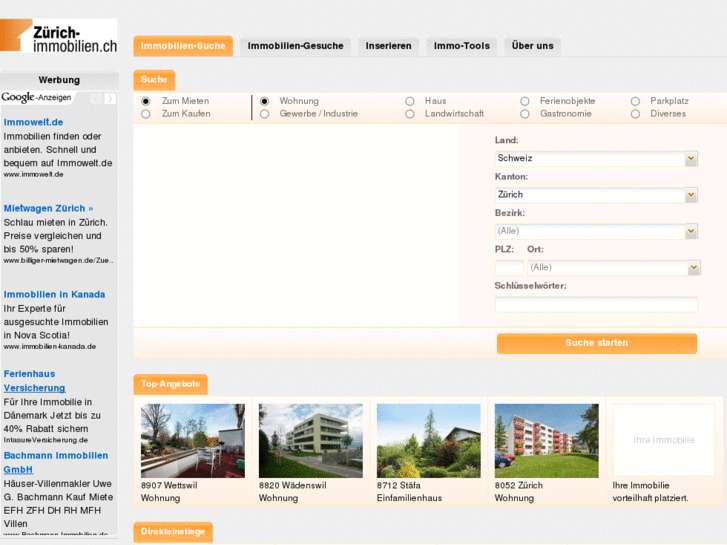Choose the Diverses radio option

635,114
